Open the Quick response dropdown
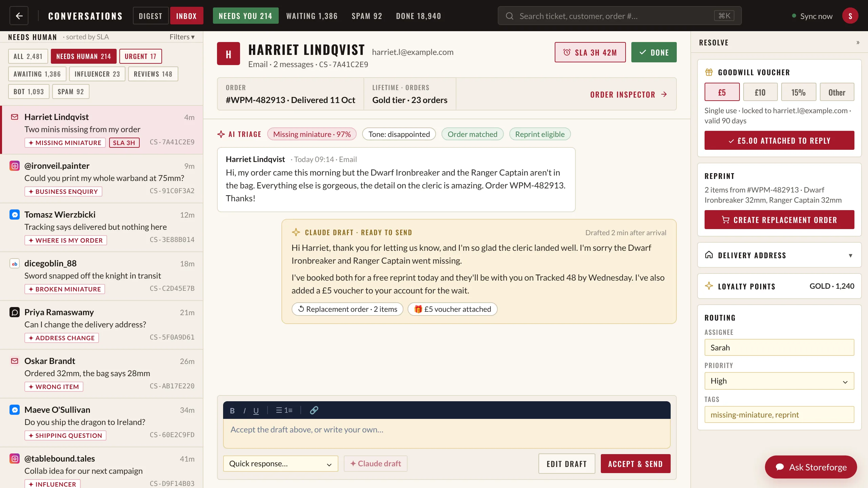 [x=280, y=464]
